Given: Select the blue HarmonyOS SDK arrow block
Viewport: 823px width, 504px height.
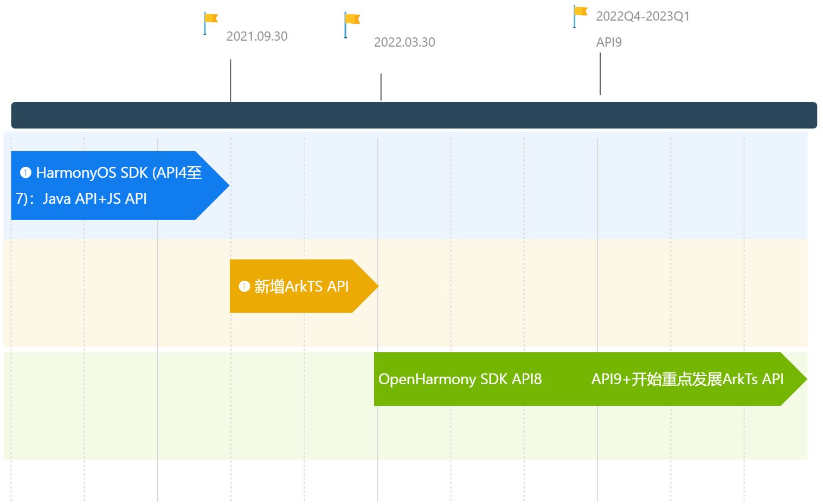Looking at the screenshot, I should [120, 185].
